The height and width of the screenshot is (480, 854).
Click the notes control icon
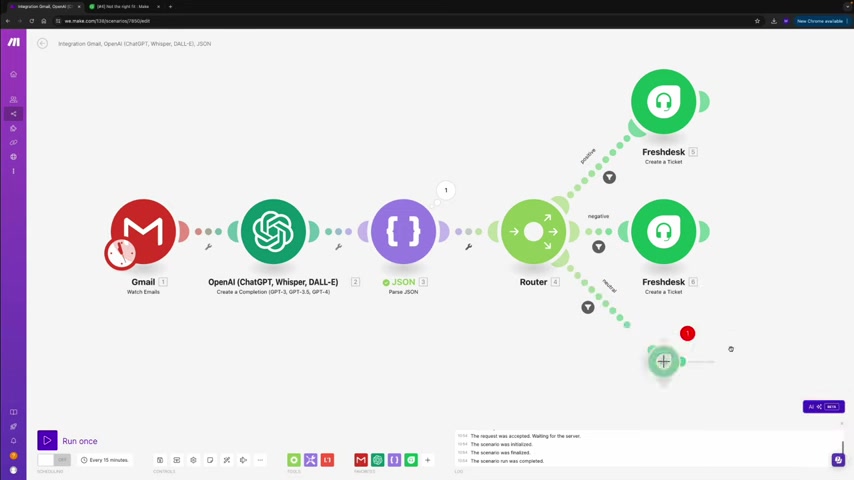pyautogui.click(x=210, y=460)
